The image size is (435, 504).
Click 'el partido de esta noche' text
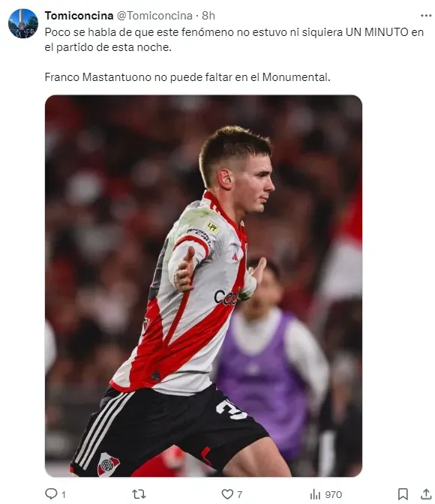tap(108, 47)
